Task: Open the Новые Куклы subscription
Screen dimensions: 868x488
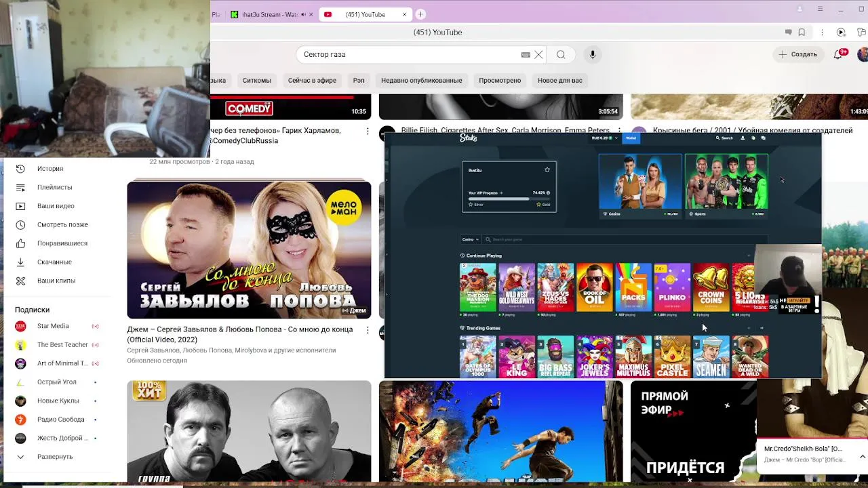Action: coord(58,401)
